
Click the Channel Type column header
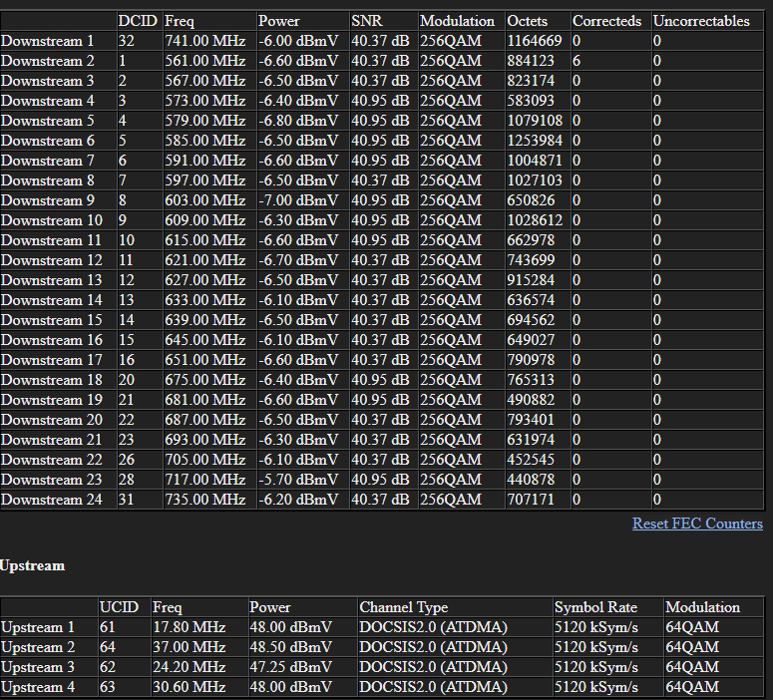click(x=403, y=607)
